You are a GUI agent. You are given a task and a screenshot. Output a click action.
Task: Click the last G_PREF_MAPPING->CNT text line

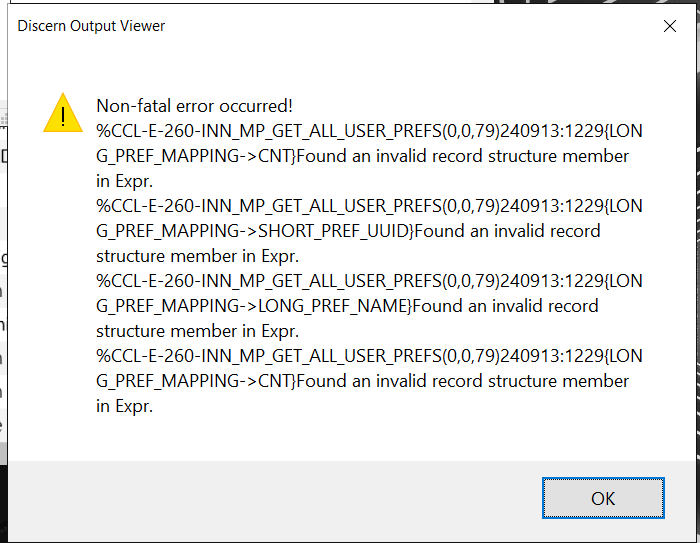[x=362, y=381]
